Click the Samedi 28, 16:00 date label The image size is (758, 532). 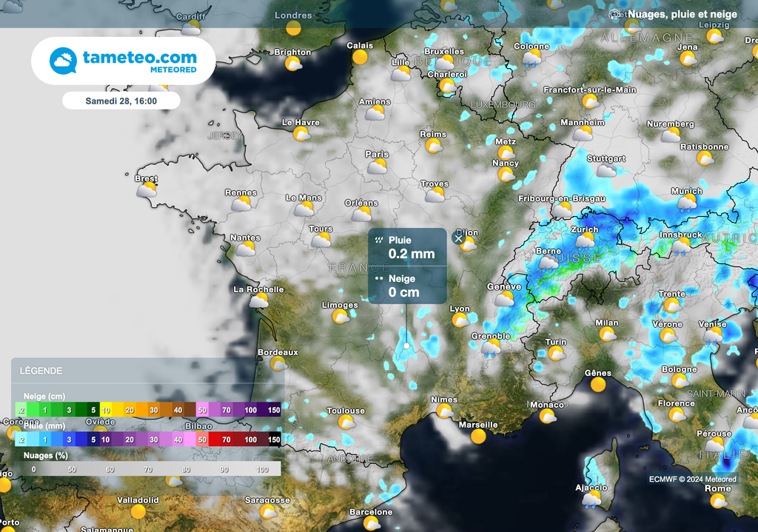tap(121, 100)
